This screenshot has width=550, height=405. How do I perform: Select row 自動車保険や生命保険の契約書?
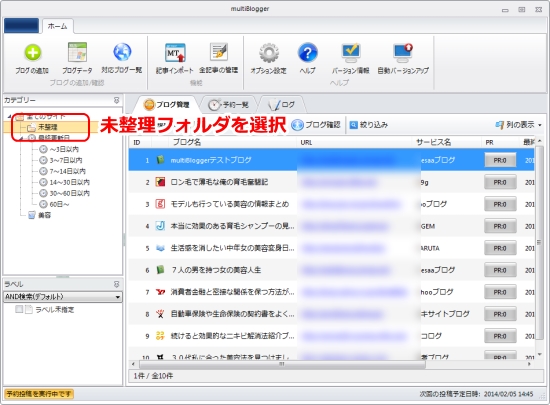(x=331, y=314)
